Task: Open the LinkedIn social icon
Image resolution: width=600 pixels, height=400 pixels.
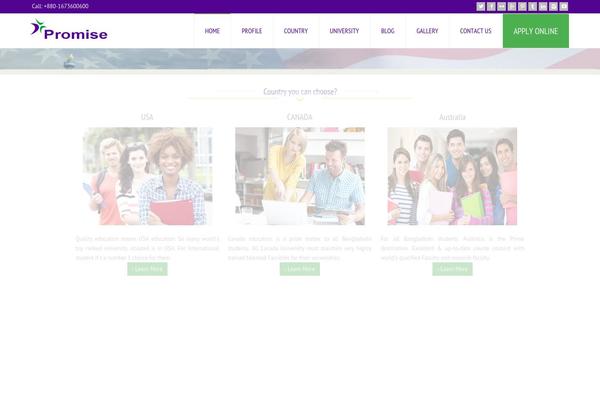Action: (543, 7)
